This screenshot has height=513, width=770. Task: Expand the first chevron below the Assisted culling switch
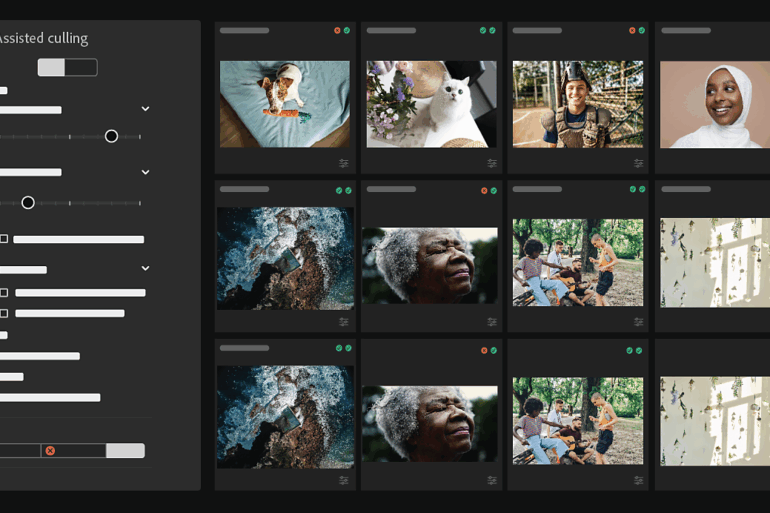145,109
